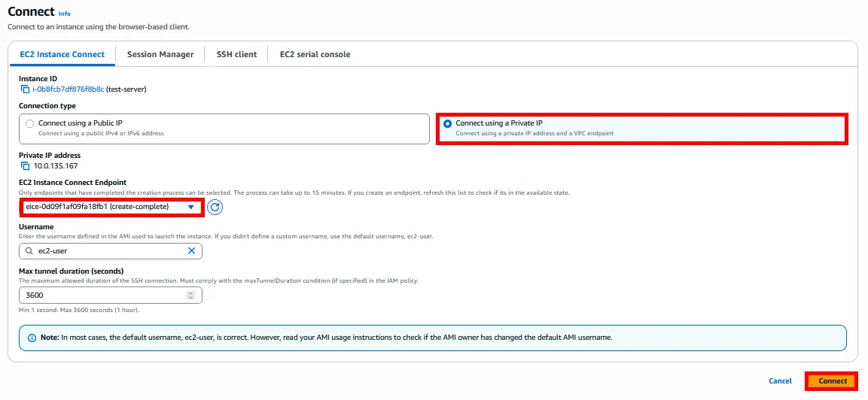Switch to the Session Manager tab
Screen dimensions: 868x400
coord(160,54)
